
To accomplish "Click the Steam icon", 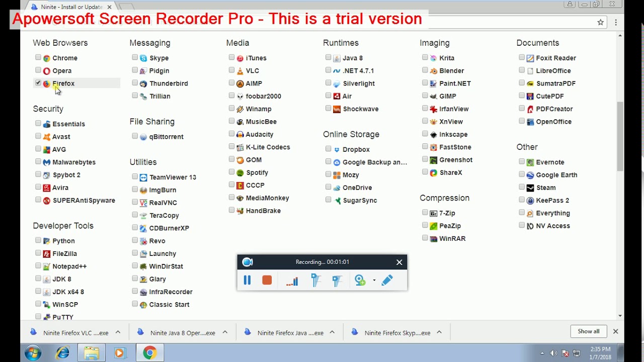I will click(530, 188).
